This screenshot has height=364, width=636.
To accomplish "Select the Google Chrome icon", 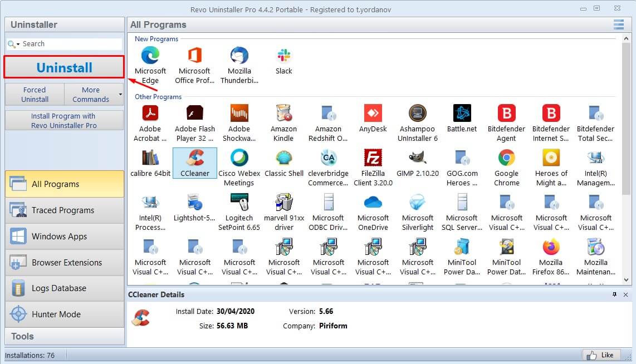I will tap(507, 158).
